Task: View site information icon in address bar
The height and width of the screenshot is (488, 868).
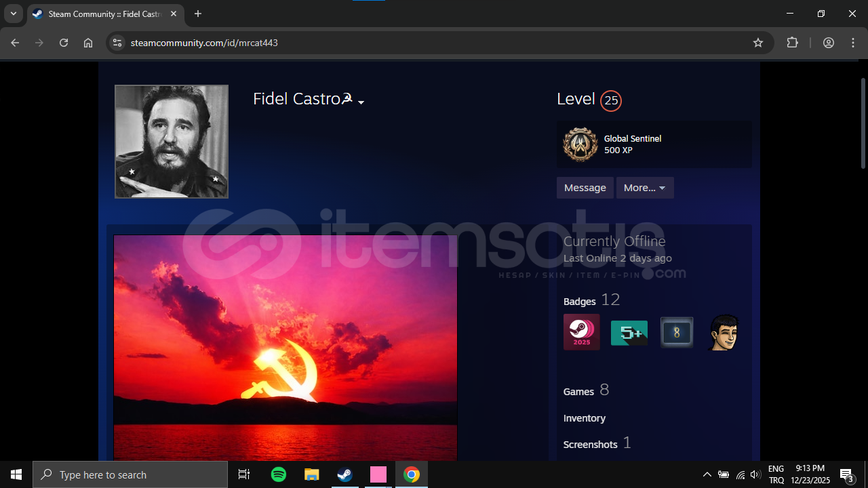Action: pos(117,43)
